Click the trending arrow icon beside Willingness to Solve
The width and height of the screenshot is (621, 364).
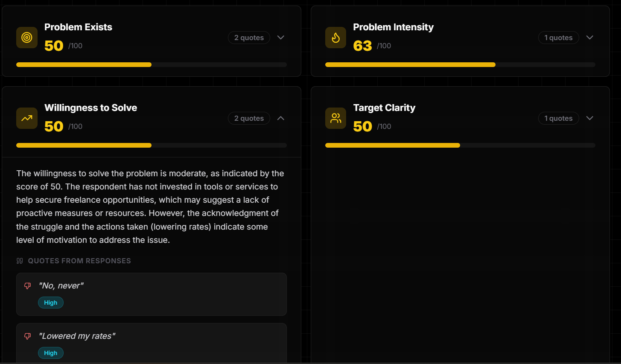(x=27, y=118)
